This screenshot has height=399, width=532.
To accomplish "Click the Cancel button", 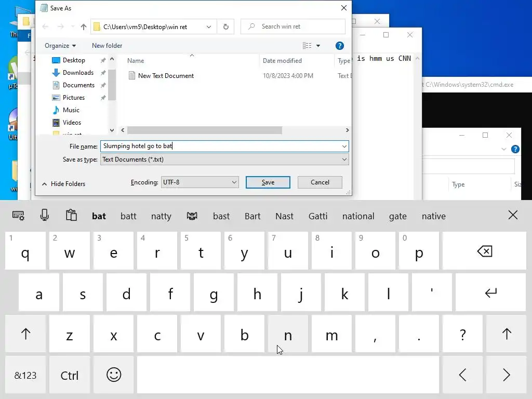I will click(320, 182).
